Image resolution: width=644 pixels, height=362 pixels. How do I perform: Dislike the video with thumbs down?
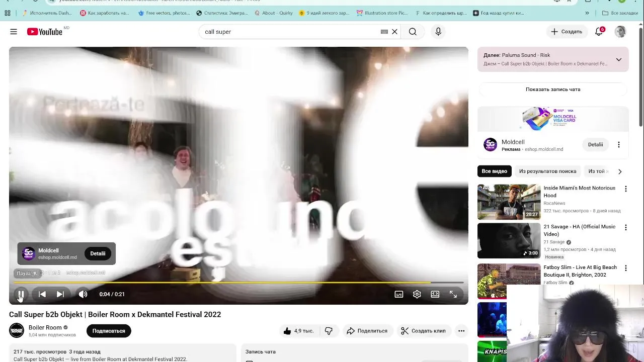[329, 331]
